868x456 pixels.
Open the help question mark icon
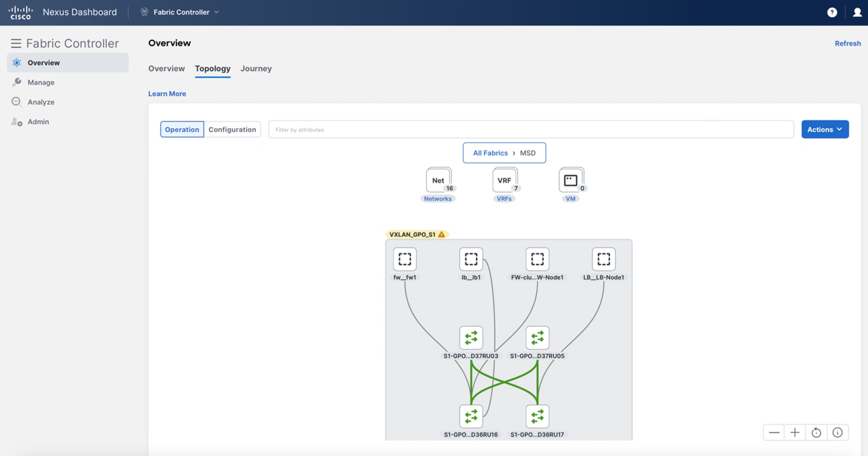pos(832,12)
